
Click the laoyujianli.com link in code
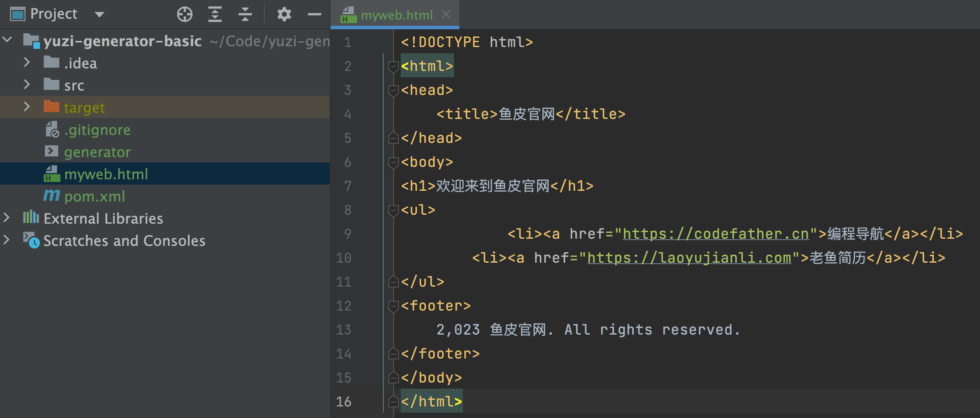click(689, 258)
